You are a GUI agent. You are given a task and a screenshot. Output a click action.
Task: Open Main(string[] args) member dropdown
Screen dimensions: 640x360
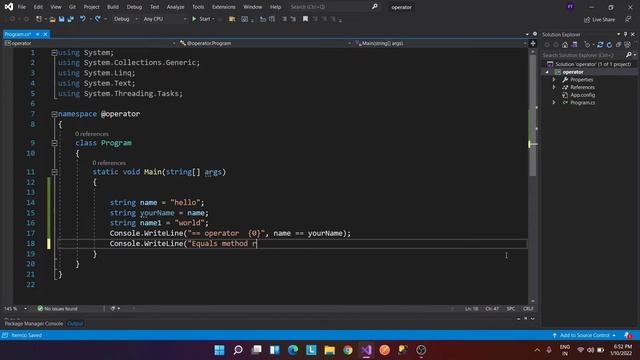coord(441,43)
